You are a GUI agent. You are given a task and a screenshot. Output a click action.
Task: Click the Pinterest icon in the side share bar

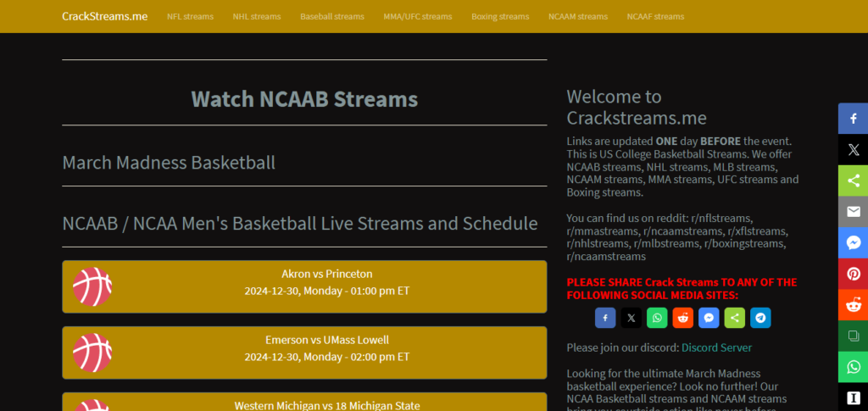point(853,274)
